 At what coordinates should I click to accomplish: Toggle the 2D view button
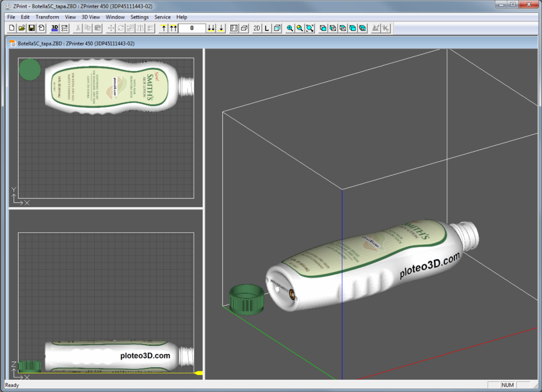click(x=257, y=28)
